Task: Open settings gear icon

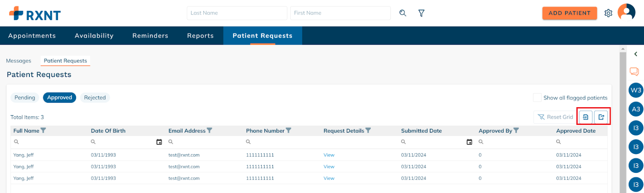Action: 608,13
